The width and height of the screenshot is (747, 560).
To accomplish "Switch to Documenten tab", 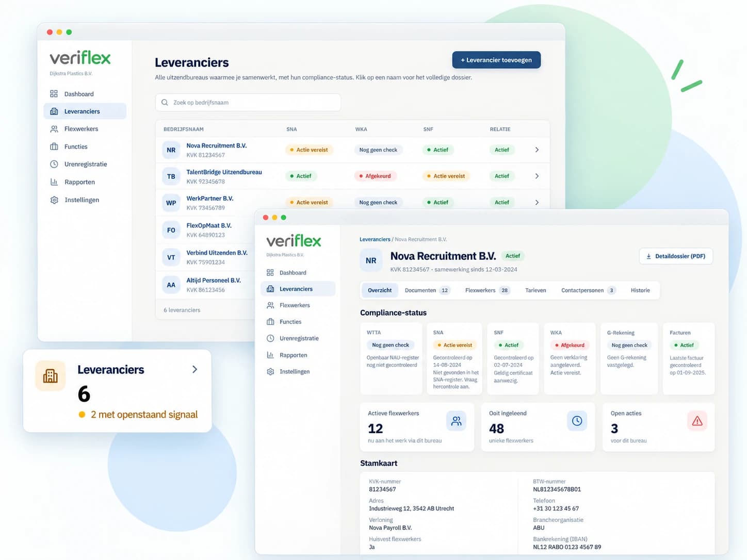I will point(427,290).
